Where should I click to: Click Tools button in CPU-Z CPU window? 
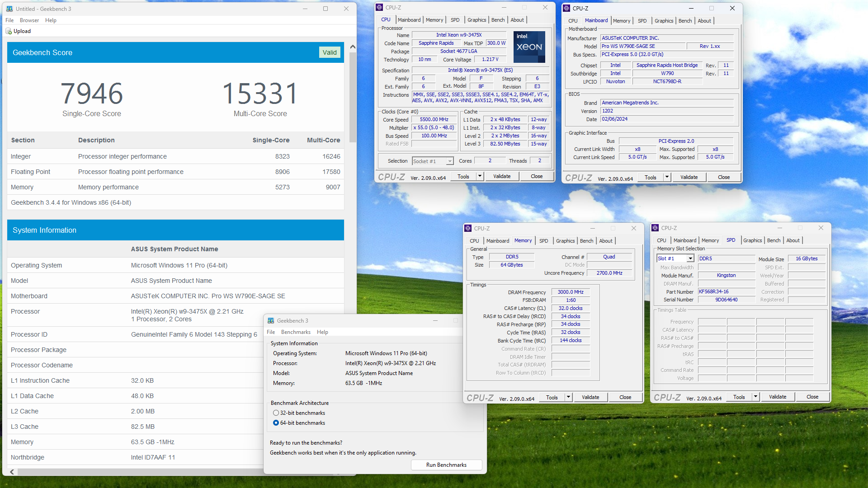463,176
